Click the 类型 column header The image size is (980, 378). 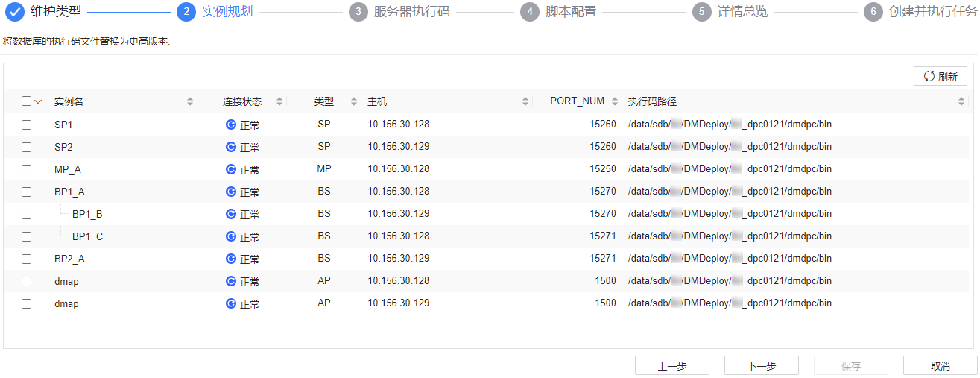tap(324, 101)
